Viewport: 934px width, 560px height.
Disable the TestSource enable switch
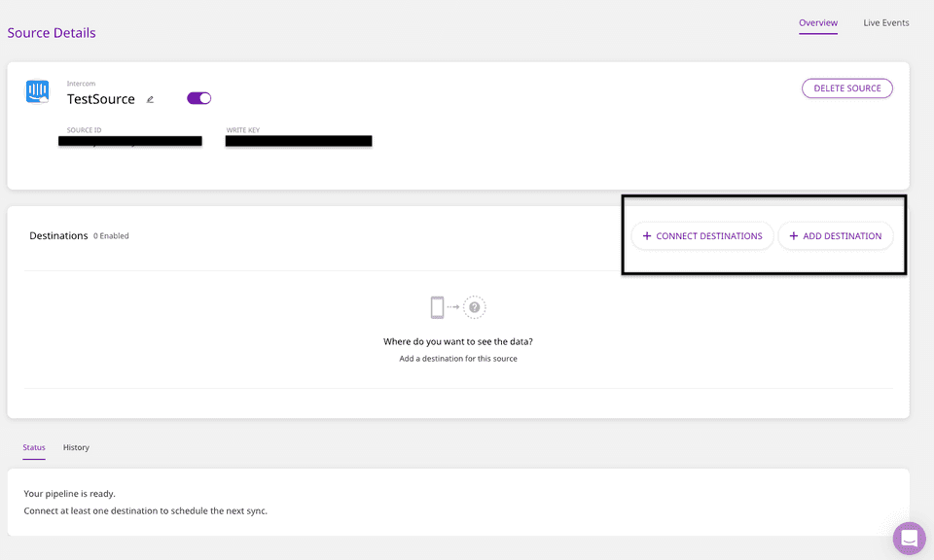[x=198, y=98]
